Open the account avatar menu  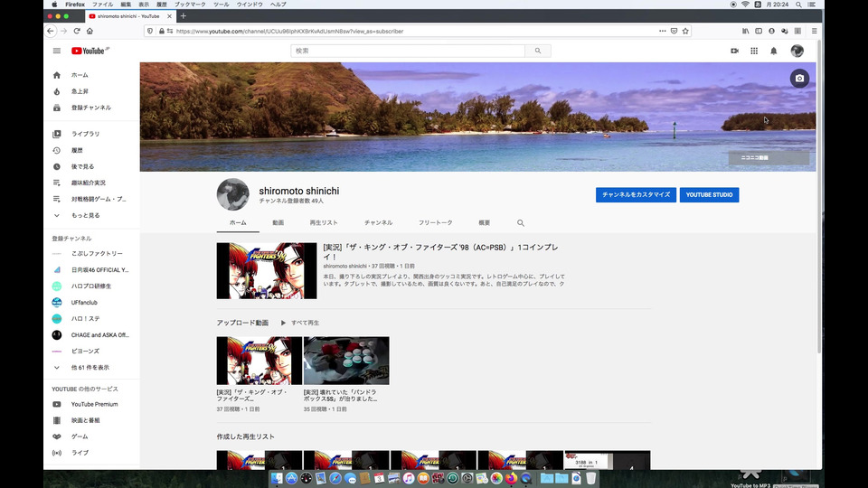[x=797, y=51]
